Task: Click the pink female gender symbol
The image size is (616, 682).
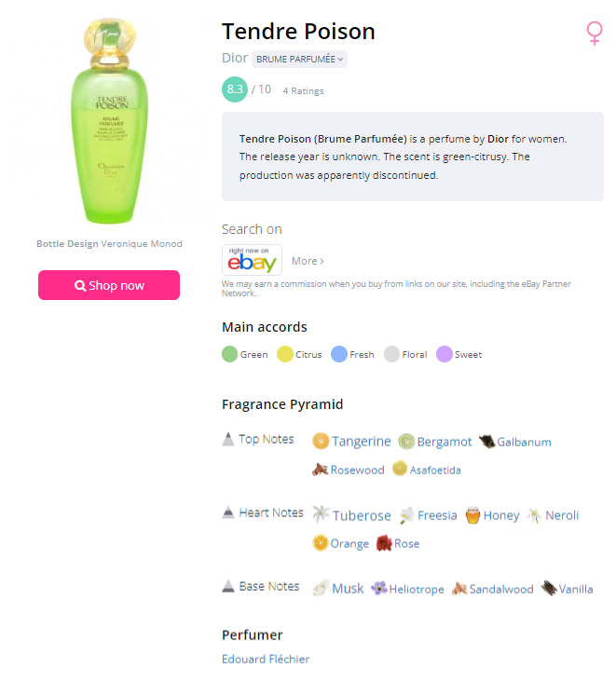Action: click(595, 33)
